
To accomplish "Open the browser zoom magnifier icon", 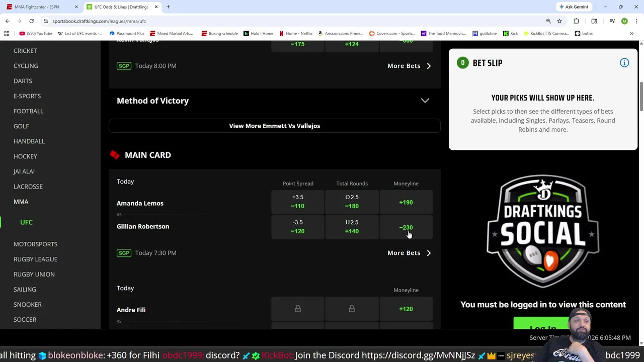I will 548,21.
